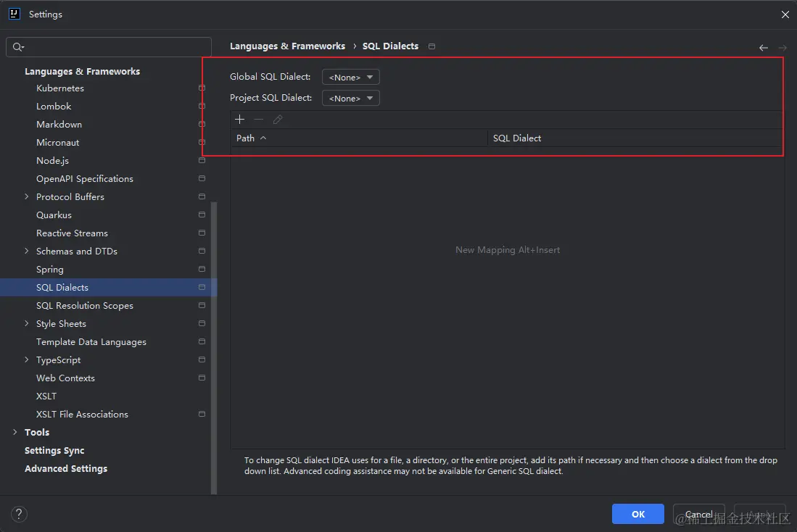Image resolution: width=797 pixels, height=532 pixels.
Task: Click the copy settings icon beside SQL Dialects
Action: click(x=431, y=46)
